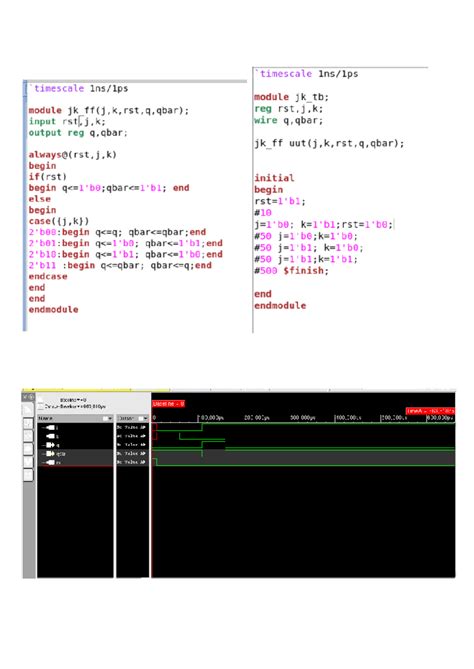This screenshot has height=669, width=474.
Task: Click cursor value cell for signal rst
Action: point(132,462)
